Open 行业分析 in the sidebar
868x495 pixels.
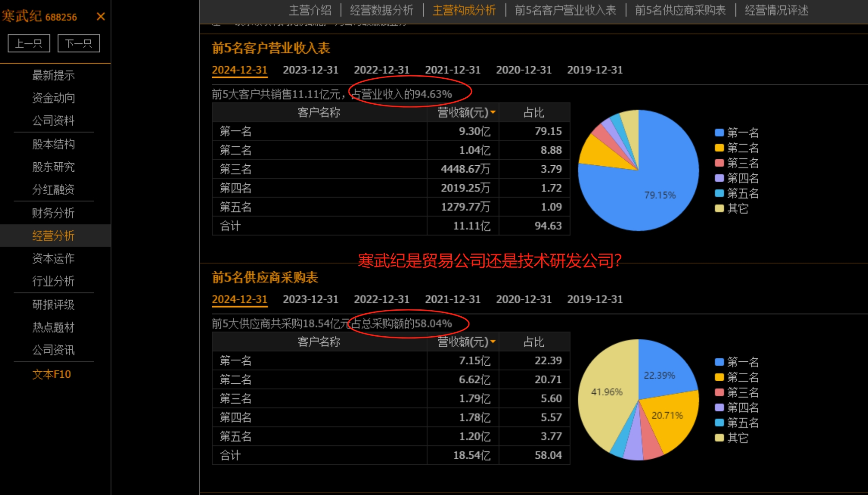coord(54,281)
